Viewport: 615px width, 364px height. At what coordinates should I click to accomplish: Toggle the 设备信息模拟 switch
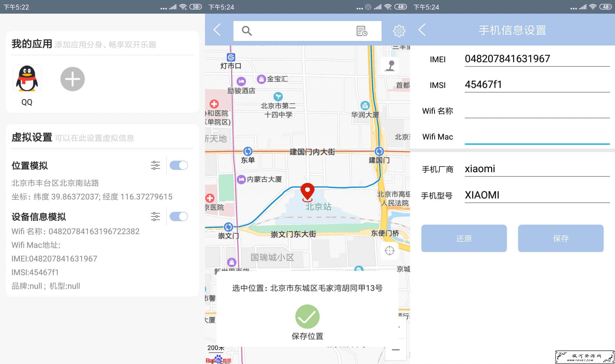[178, 216]
